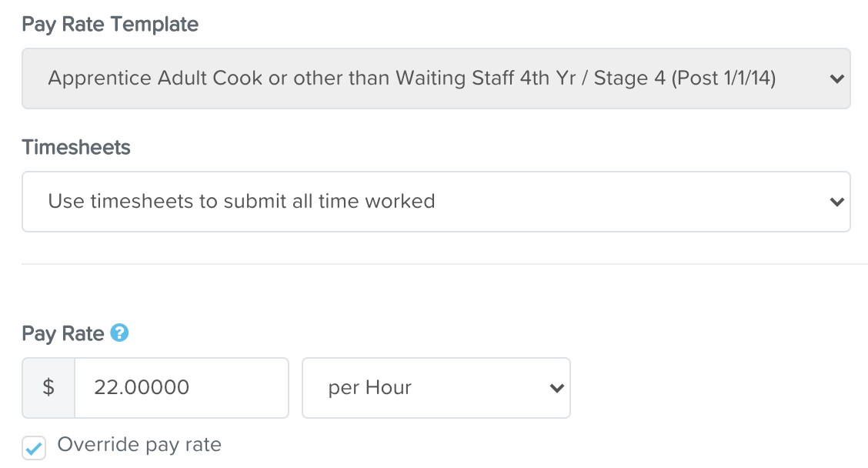Screen dimensions: 868x468
Task: Click the Pay Rate Template chevron arrow
Action: (837, 79)
